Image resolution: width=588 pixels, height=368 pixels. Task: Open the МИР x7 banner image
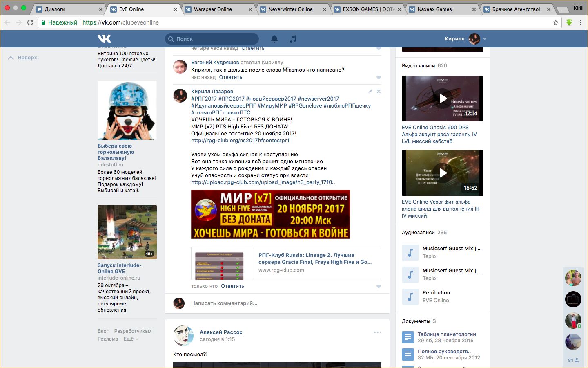270,214
